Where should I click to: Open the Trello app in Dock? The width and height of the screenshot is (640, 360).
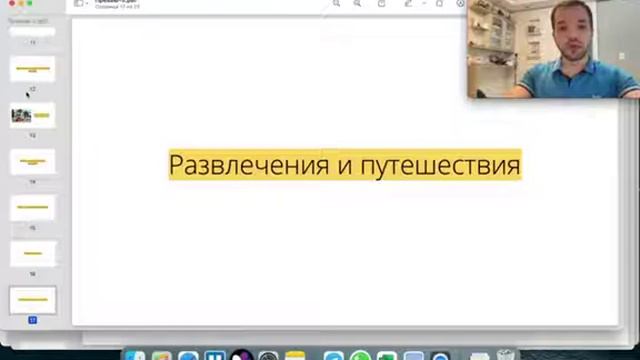pyautogui.click(x=215, y=355)
